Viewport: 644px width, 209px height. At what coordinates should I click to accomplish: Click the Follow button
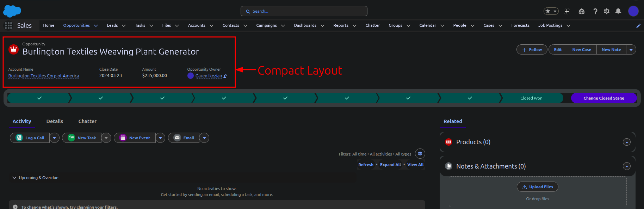pyautogui.click(x=532, y=50)
